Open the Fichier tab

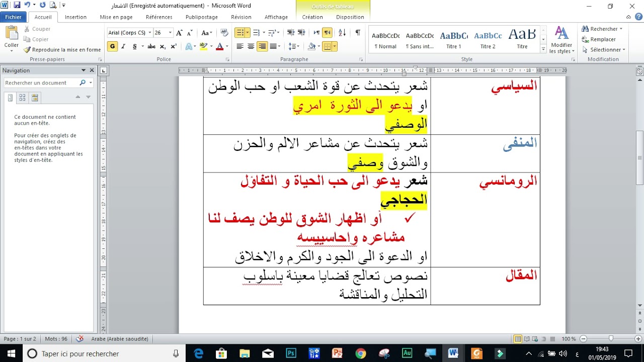[x=14, y=17]
